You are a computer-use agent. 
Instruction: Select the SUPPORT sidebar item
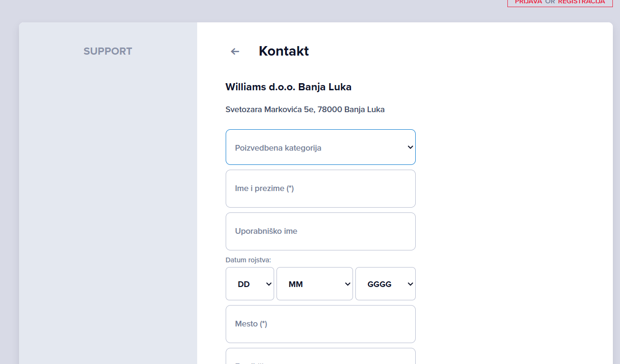(x=108, y=51)
